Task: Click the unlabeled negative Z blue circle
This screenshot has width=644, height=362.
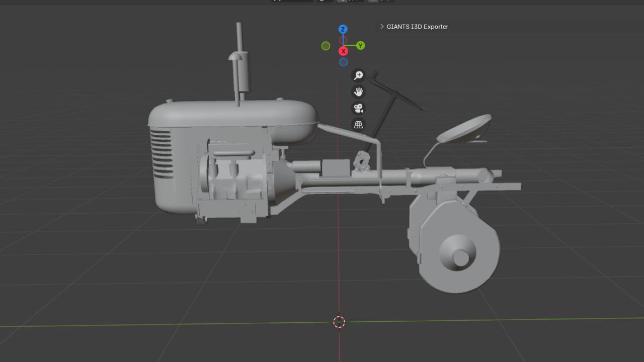Action: pos(343,62)
